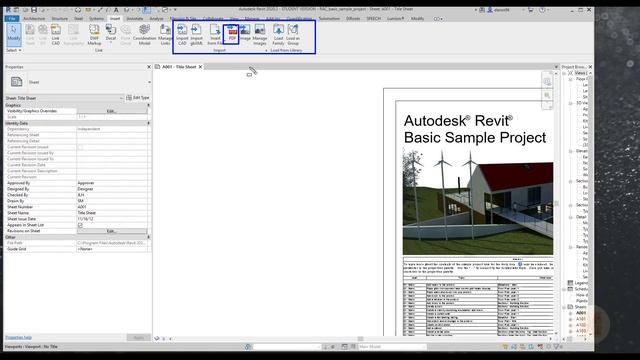The image size is (640, 360).
Task: Open the help icon in title bar
Action: [x=542, y=10]
